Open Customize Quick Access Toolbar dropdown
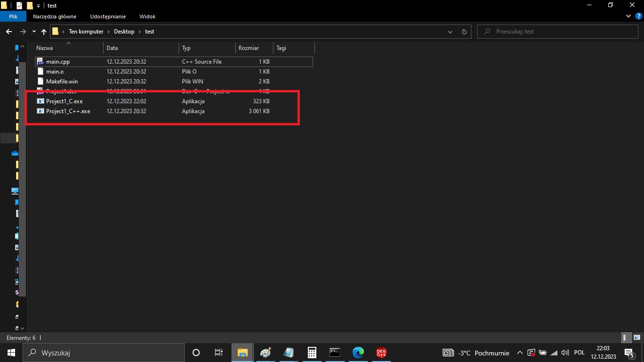 (x=38, y=6)
